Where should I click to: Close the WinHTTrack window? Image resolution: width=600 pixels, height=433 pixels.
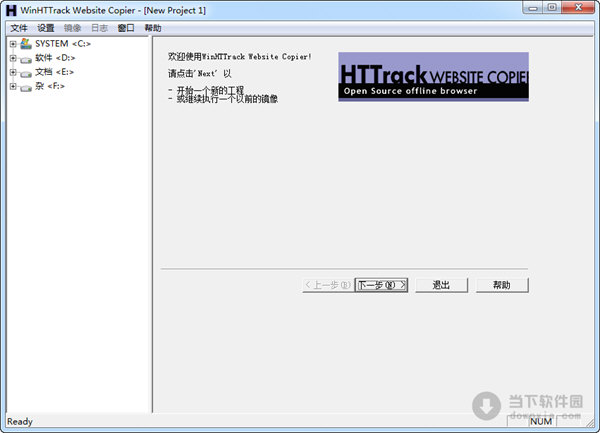(x=579, y=8)
